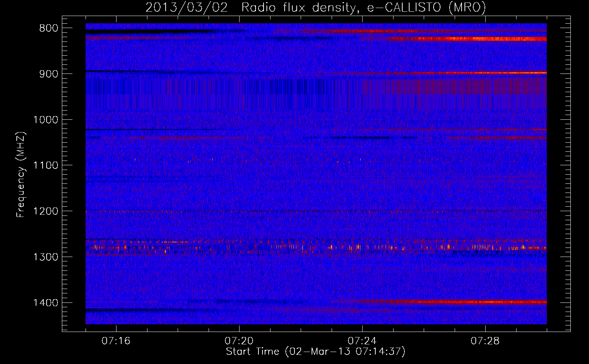
Task: Click the "Start Time (02-Mar-13 07:14:37)" label
Action: pyautogui.click(x=316, y=352)
